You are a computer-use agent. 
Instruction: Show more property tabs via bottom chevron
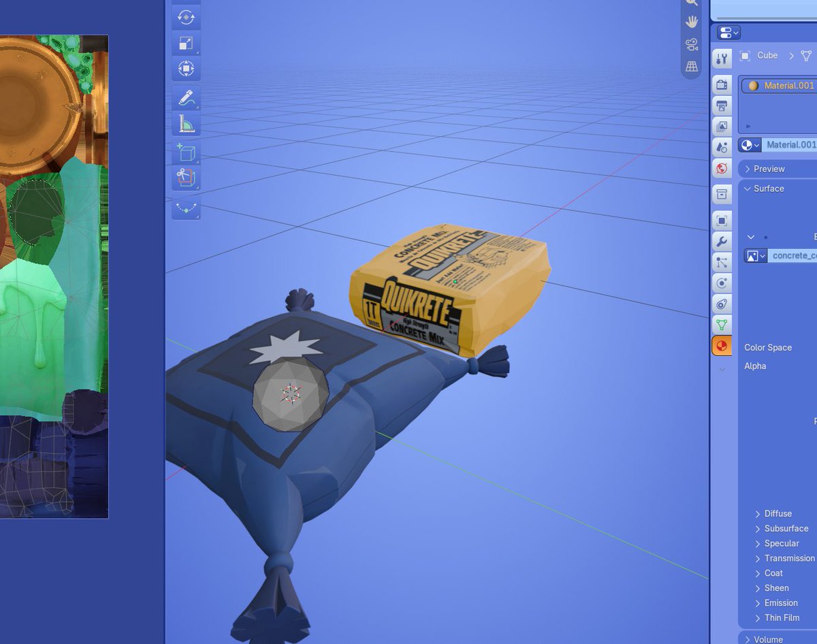click(x=722, y=369)
